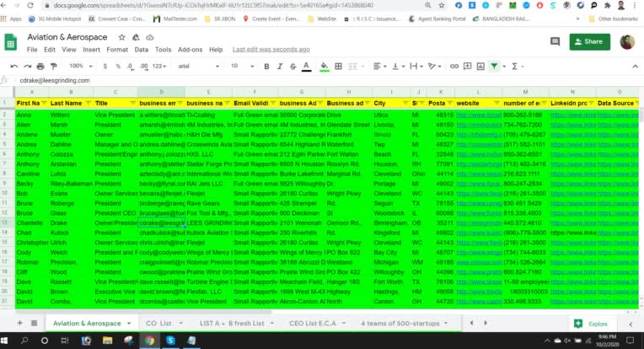This screenshot has width=644, height=349.
Task: Format as percent
Action: pos(118,66)
